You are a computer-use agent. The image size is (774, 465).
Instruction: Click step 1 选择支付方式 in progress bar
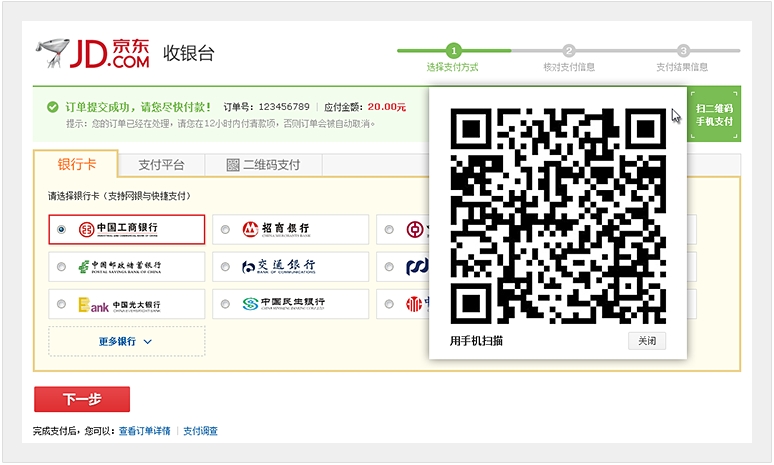click(x=453, y=58)
